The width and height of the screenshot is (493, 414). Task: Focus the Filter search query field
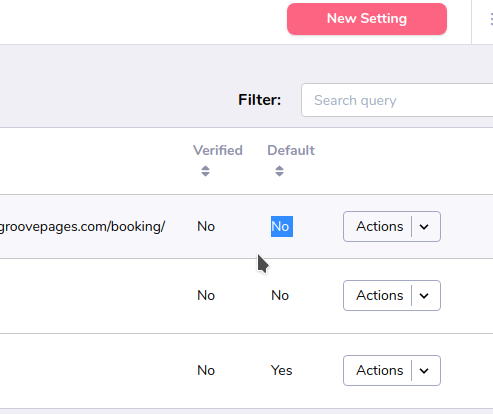point(397,100)
